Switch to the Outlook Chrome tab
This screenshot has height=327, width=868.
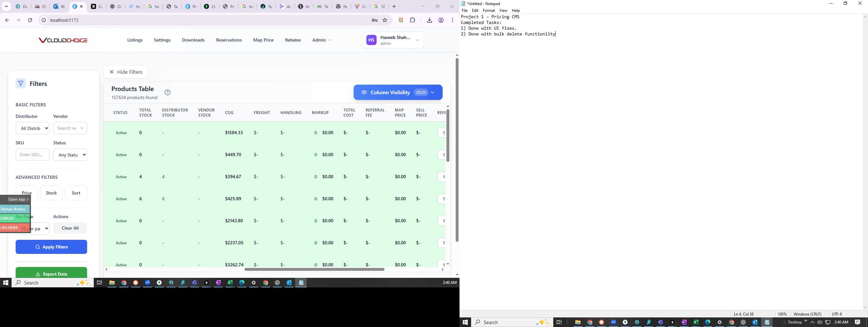(59, 6)
